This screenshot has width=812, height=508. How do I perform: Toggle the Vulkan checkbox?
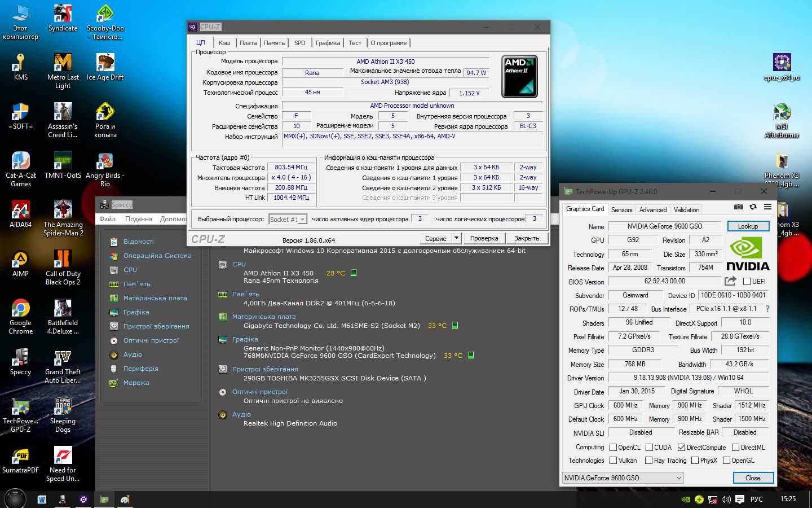[x=613, y=461]
